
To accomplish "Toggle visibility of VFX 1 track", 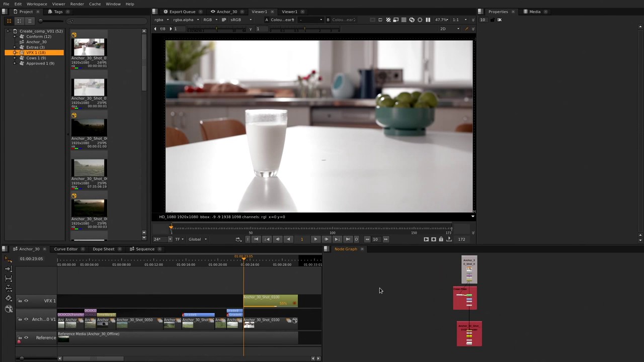I will click(26, 301).
